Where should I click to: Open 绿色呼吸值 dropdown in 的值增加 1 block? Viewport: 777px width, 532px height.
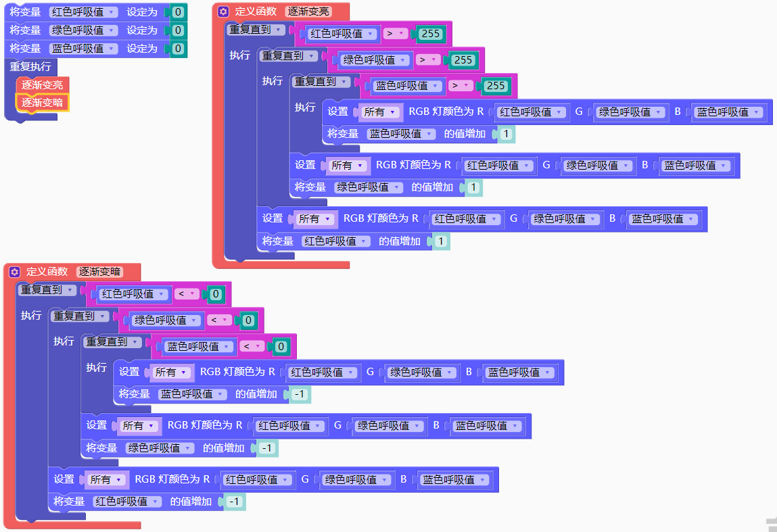click(x=368, y=187)
